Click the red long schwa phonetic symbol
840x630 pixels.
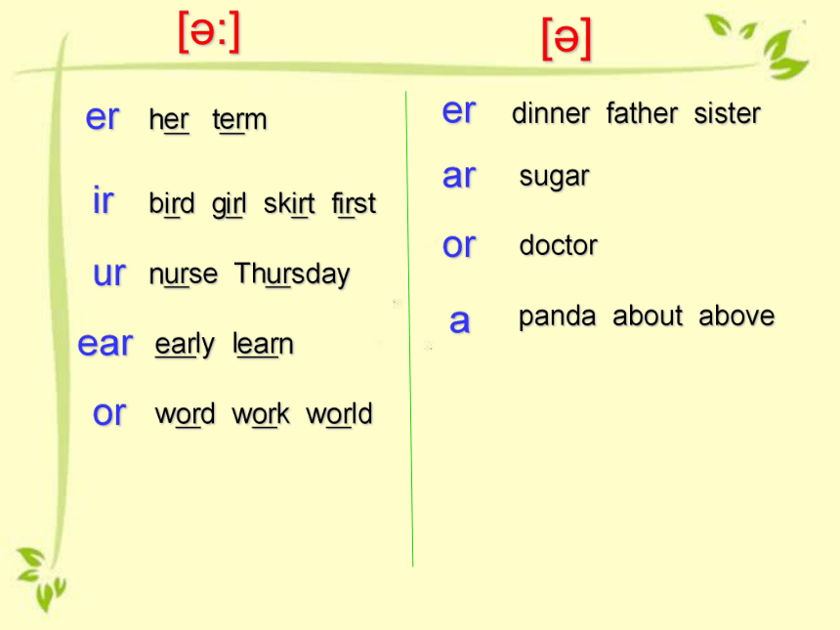click(x=209, y=33)
